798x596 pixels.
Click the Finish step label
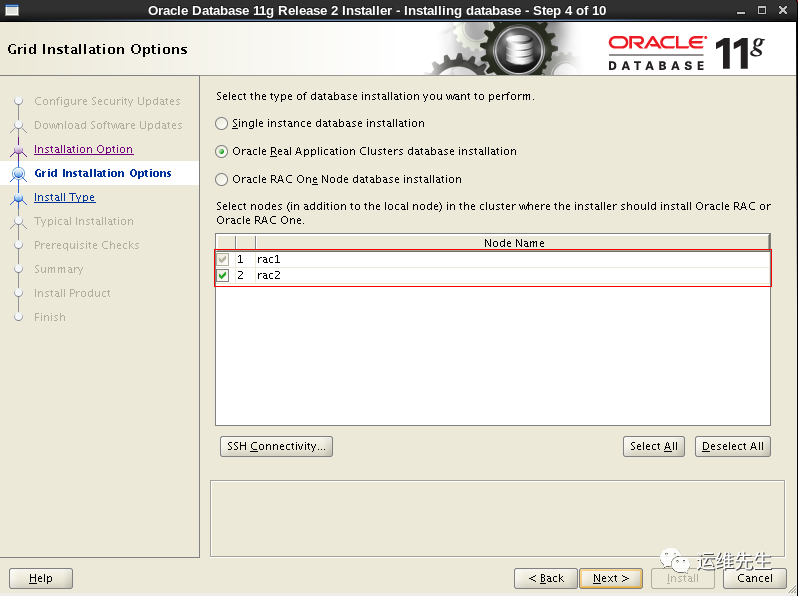click(50, 317)
